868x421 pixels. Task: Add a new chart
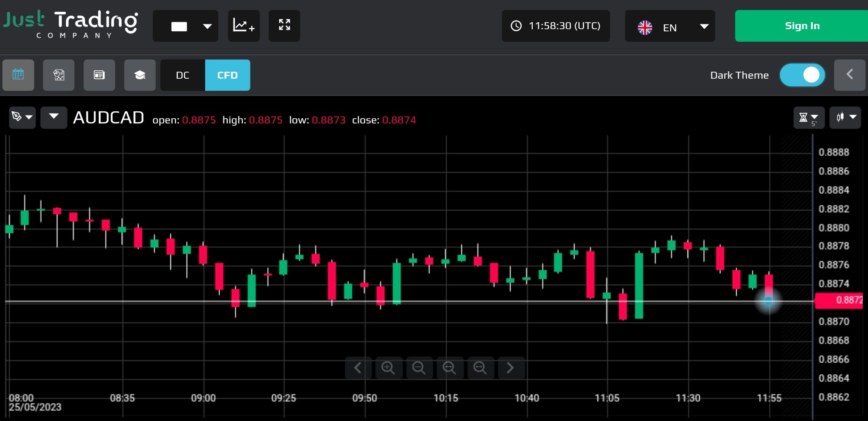[x=244, y=26]
